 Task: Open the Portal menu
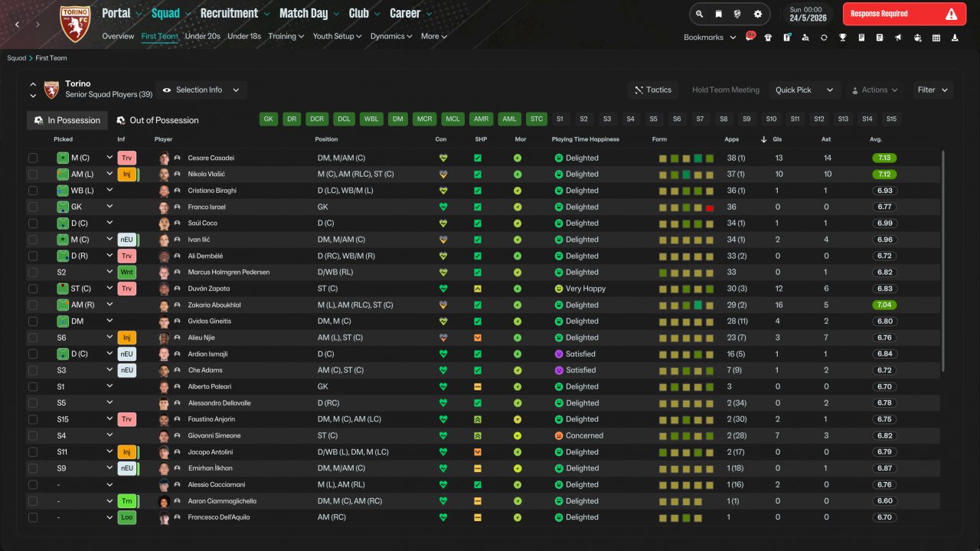pyautogui.click(x=122, y=13)
